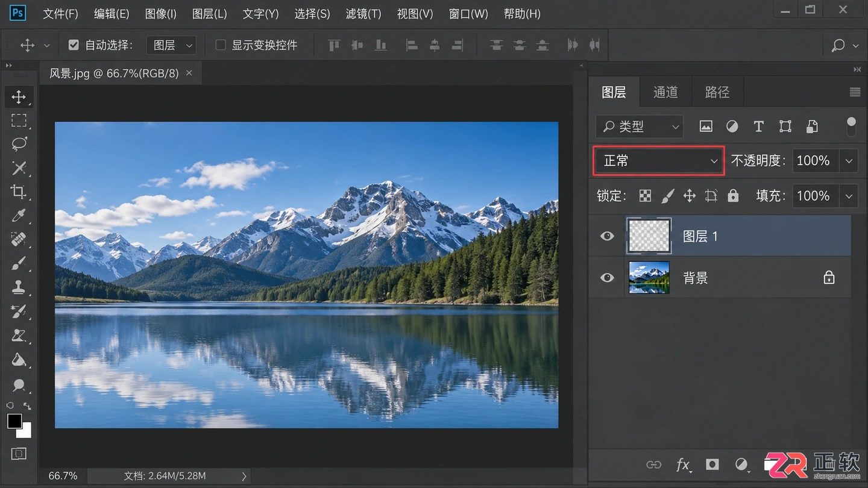868x488 pixels.
Task: Open the 图层 auto-select dropdown
Action: (x=172, y=45)
